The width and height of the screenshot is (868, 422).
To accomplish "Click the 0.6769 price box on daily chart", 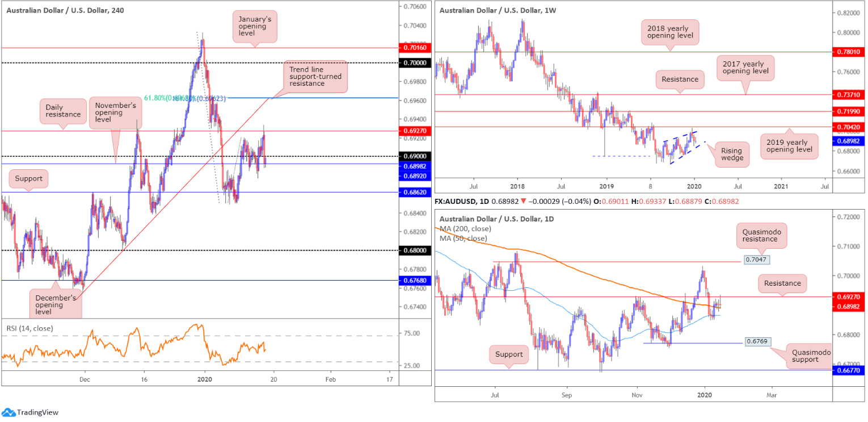I will pos(757,343).
